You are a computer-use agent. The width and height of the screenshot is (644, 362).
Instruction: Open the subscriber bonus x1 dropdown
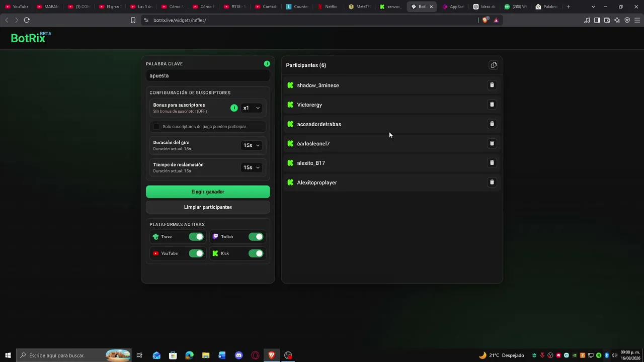pyautogui.click(x=251, y=108)
